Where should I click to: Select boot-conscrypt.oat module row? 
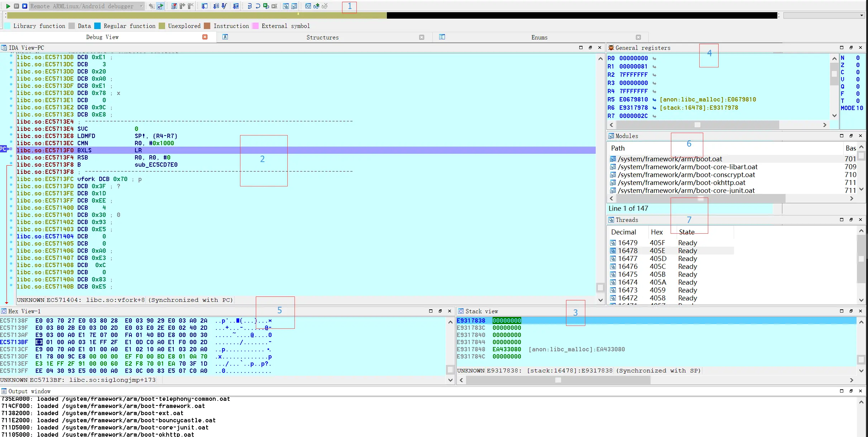(686, 175)
